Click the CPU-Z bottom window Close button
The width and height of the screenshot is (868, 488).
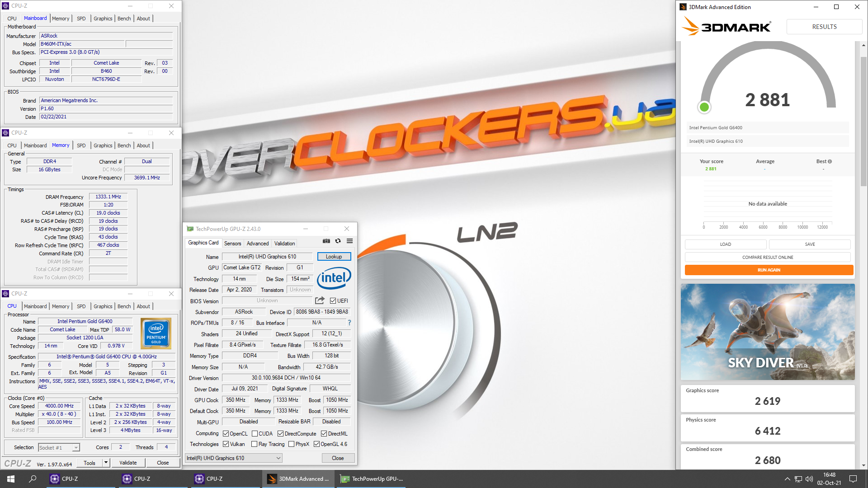pyautogui.click(x=163, y=463)
